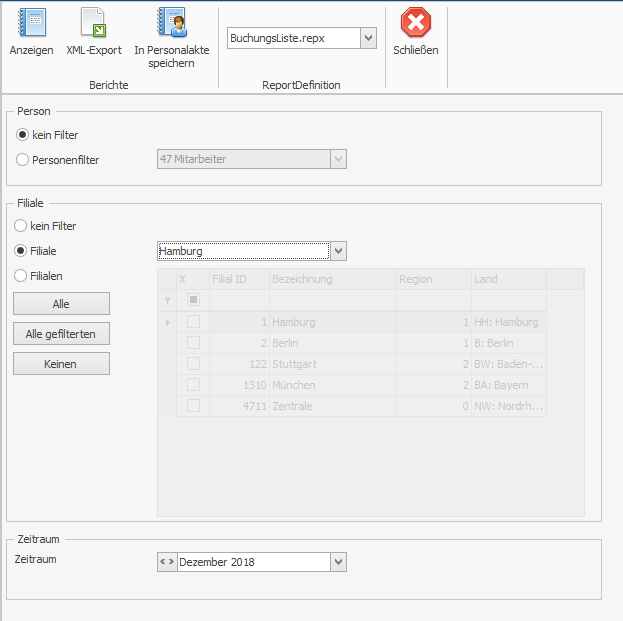This screenshot has height=621, width=623.
Task: Click the Keinen button
Action: click(x=61, y=364)
